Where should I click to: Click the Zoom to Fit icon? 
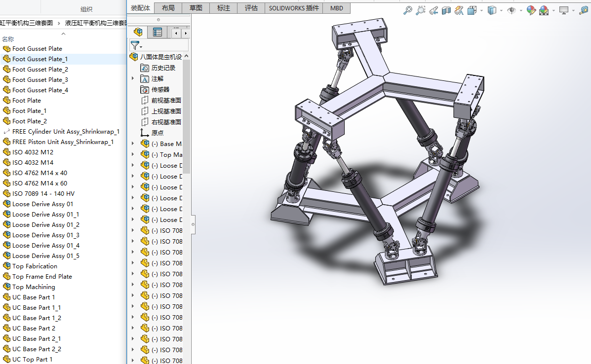pos(408,10)
